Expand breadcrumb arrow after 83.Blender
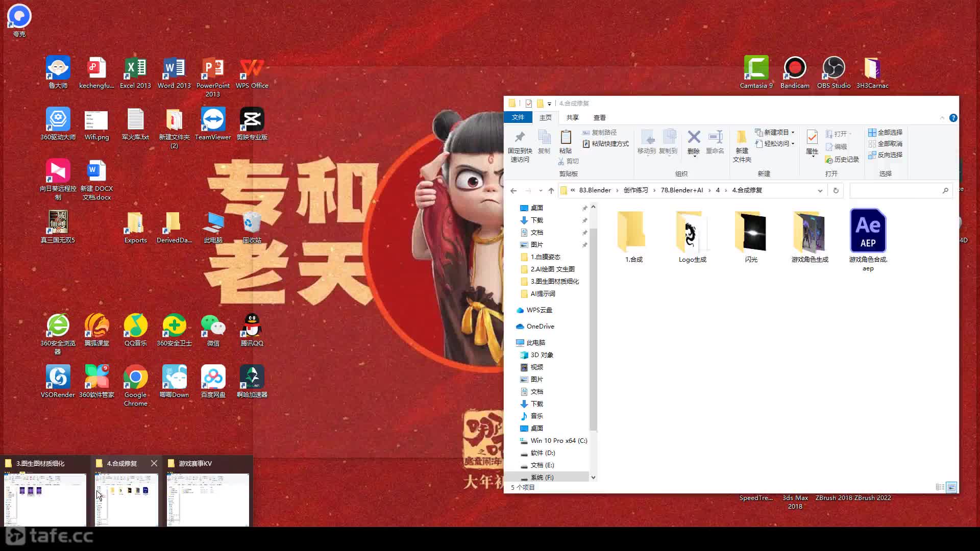The height and width of the screenshot is (551, 980). (x=617, y=190)
